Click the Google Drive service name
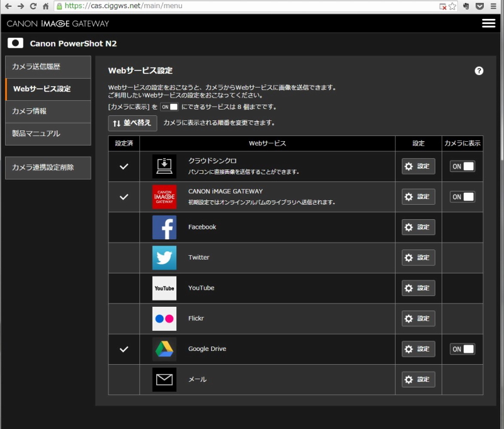504x429 pixels. [207, 348]
